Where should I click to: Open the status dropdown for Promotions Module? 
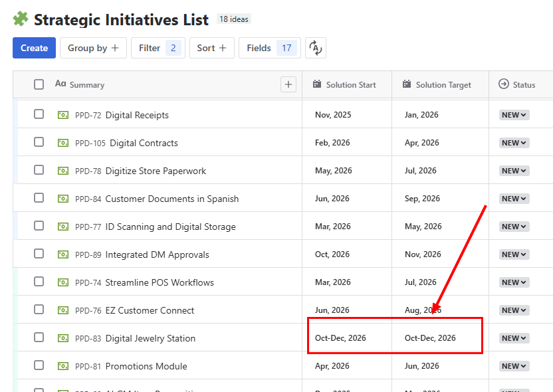point(514,366)
